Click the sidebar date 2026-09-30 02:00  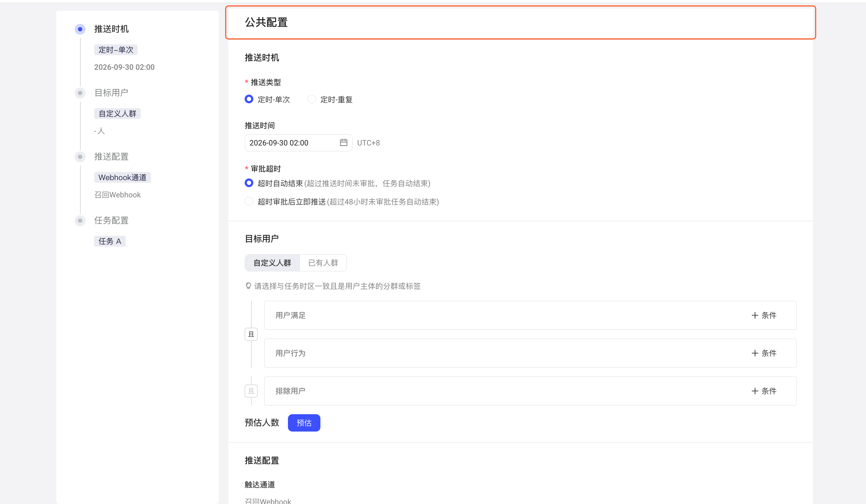[x=124, y=67]
